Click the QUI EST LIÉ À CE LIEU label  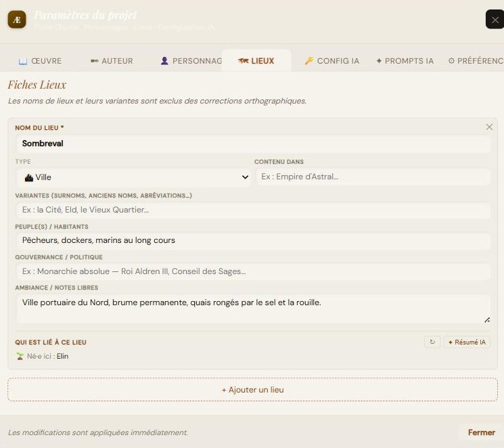[x=51, y=342]
